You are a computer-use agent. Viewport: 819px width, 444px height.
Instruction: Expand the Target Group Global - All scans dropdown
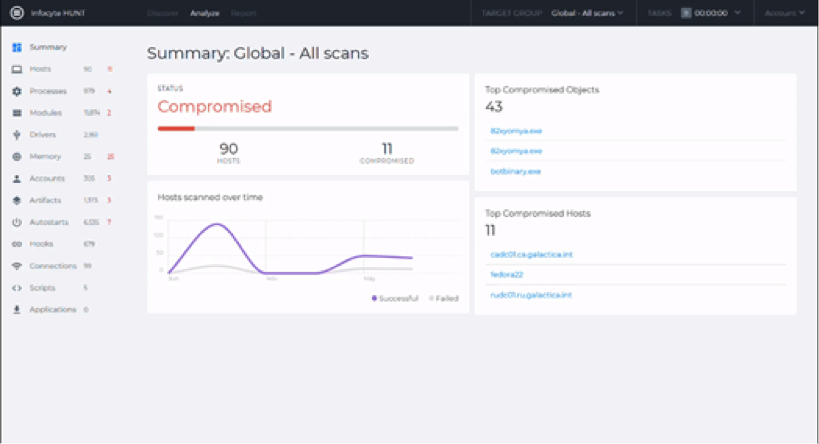pyautogui.click(x=587, y=13)
